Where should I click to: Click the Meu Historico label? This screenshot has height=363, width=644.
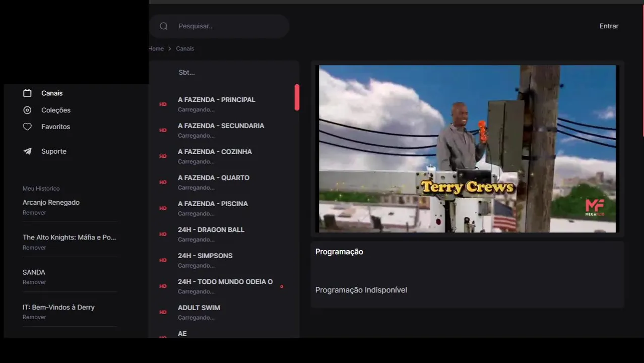[x=41, y=189]
